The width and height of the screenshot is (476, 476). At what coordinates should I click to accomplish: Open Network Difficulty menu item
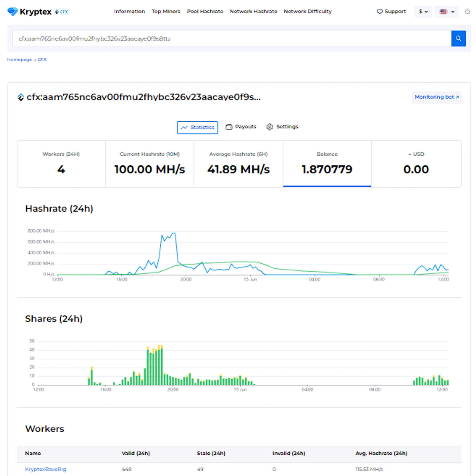click(x=307, y=12)
